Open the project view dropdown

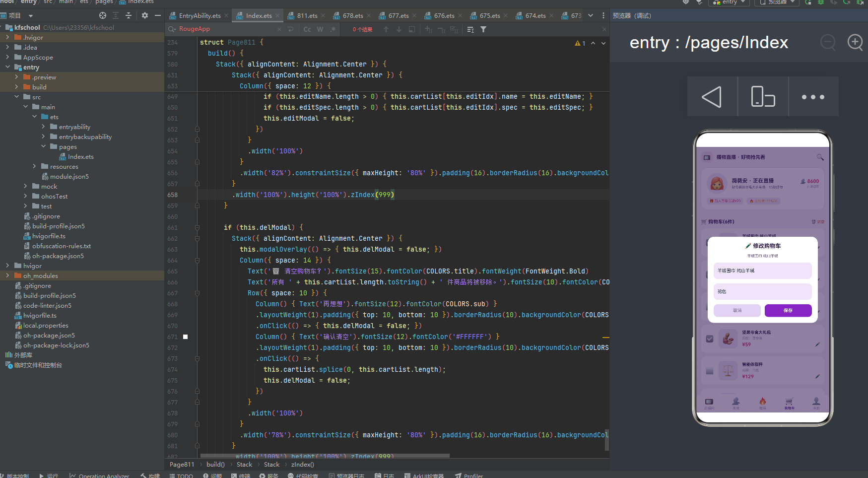(31, 16)
